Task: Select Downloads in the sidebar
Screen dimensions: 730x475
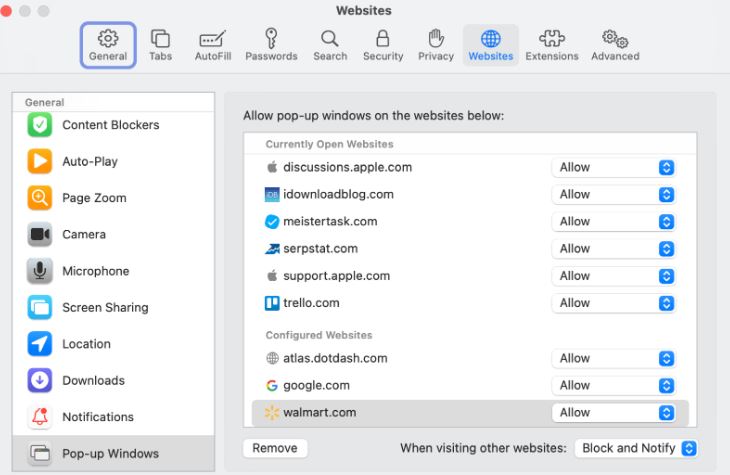Action: pos(114,380)
